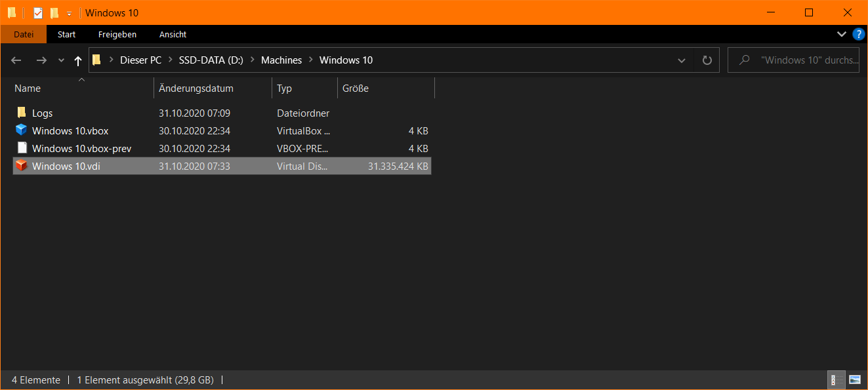Open the Freigeben ribbon tab

tap(117, 34)
